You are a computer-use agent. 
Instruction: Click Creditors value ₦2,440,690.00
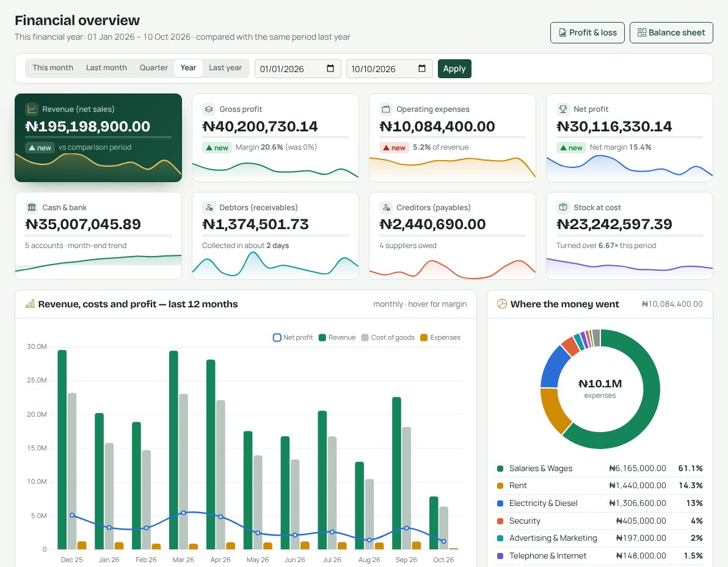coord(433,224)
